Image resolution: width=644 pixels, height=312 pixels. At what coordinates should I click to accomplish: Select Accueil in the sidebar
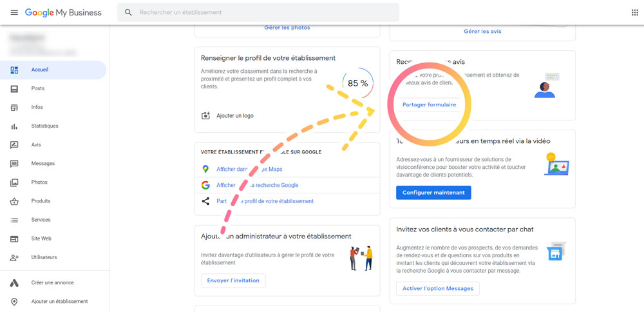point(53,70)
